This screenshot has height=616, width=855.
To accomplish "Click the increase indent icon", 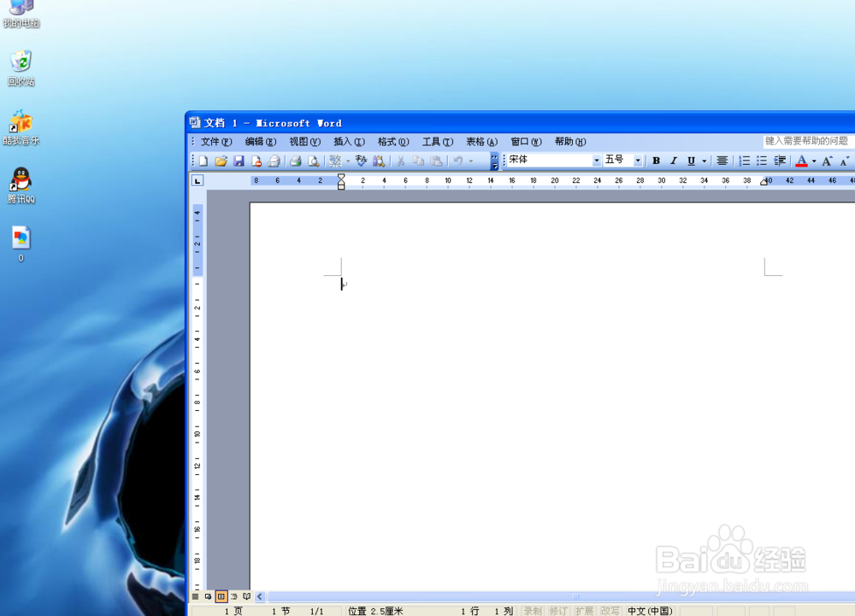I will tap(780, 161).
